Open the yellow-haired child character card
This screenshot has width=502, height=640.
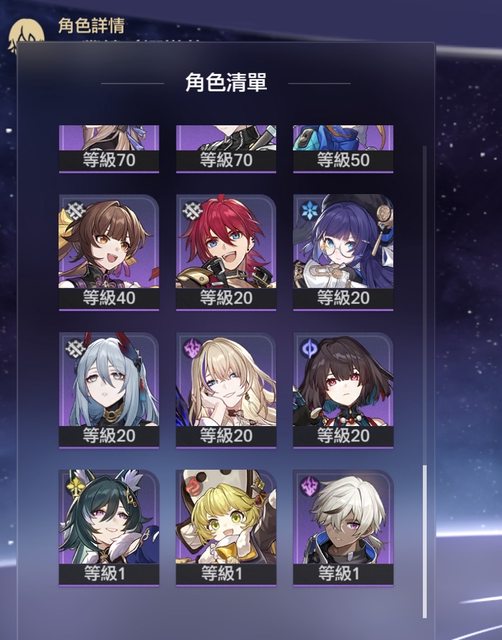[226, 528]
